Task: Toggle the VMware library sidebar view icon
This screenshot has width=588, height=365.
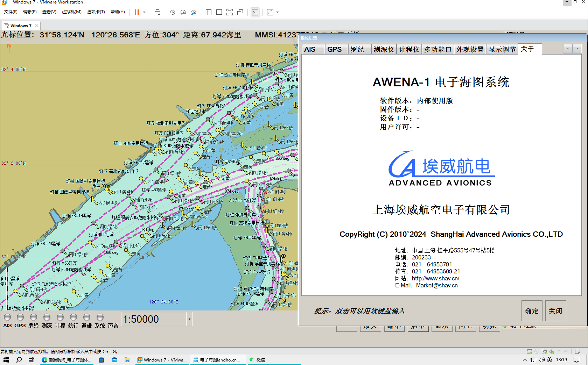Action: pos(209,12)
